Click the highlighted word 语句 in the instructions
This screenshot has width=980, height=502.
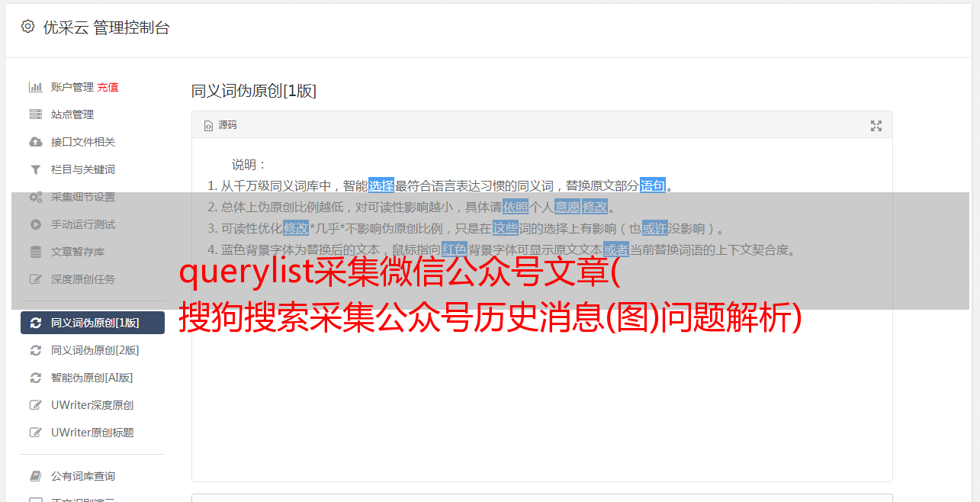pyautogui.click(x=653, y=185)
